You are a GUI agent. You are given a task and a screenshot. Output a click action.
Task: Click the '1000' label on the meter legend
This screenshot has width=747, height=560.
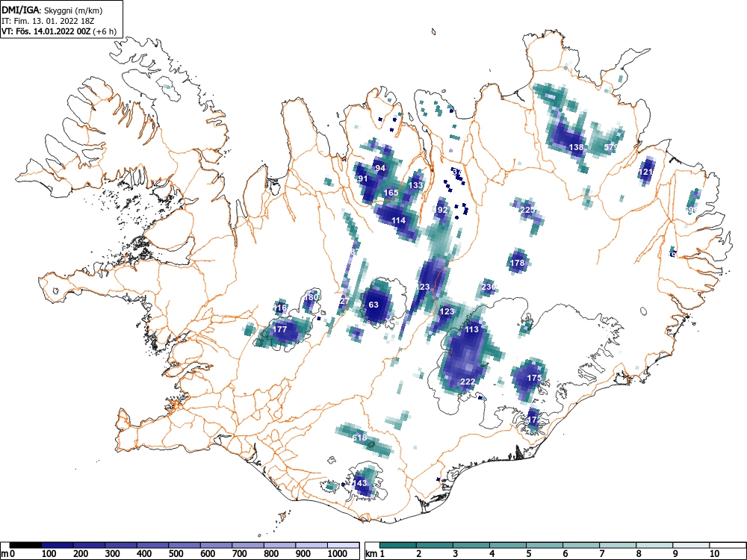[x=338, y=554]
